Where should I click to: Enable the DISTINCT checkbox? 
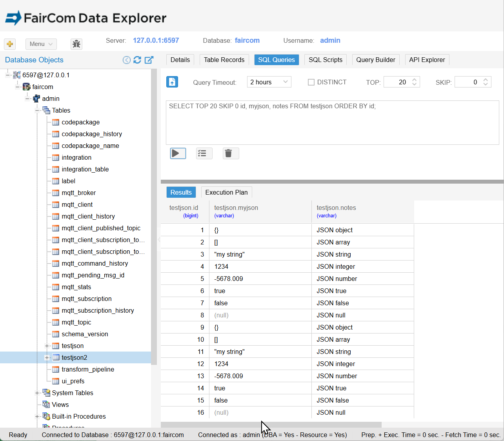pos(311,82)
